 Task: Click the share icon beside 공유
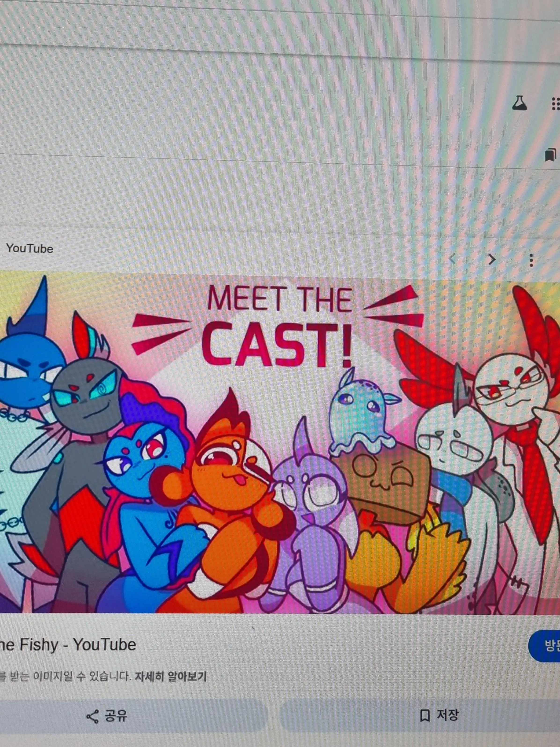coord(92,717)
